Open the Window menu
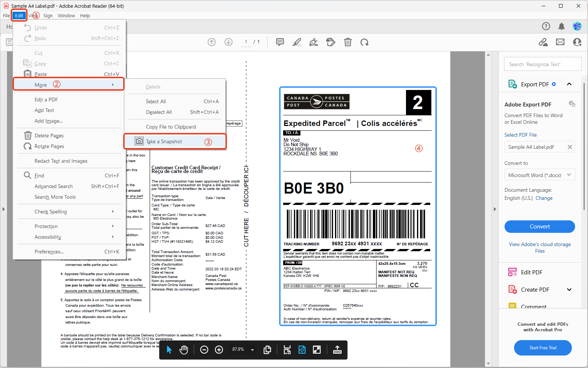This screenshot has height=368, width=588. [66, 15]
